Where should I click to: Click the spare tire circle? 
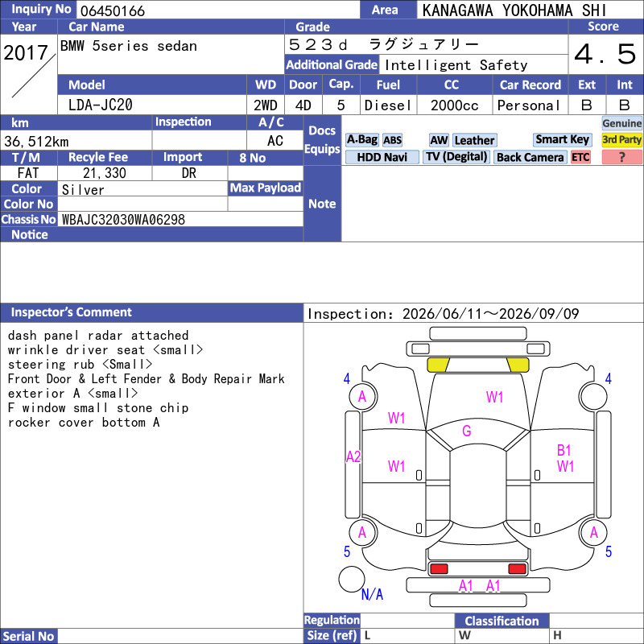click(x=352, y=579)
